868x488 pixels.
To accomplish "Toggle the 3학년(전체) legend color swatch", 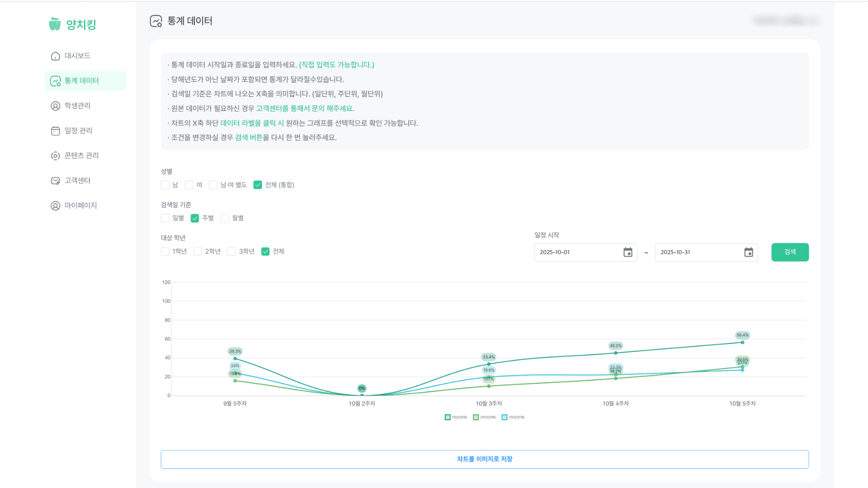I will (x=505, y=417).
